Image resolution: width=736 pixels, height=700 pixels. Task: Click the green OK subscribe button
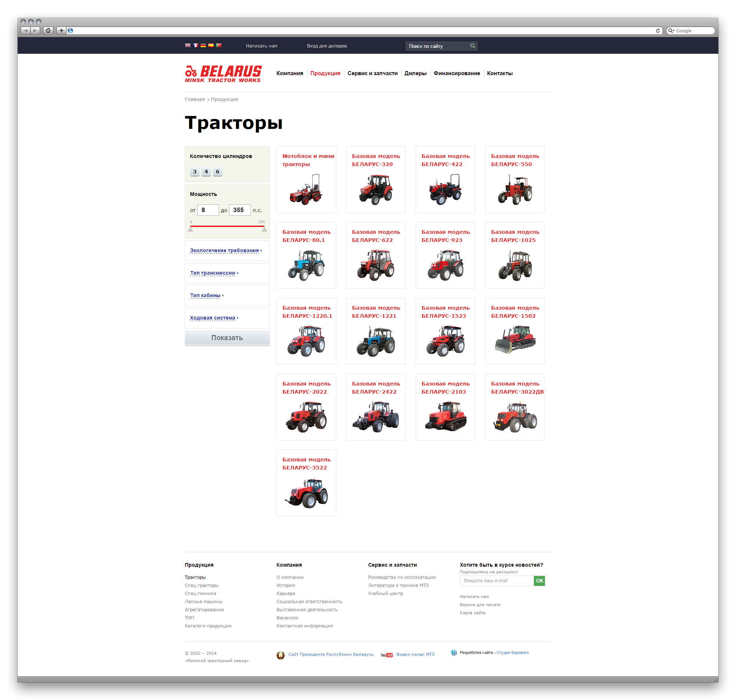click(x=539, y=581)
